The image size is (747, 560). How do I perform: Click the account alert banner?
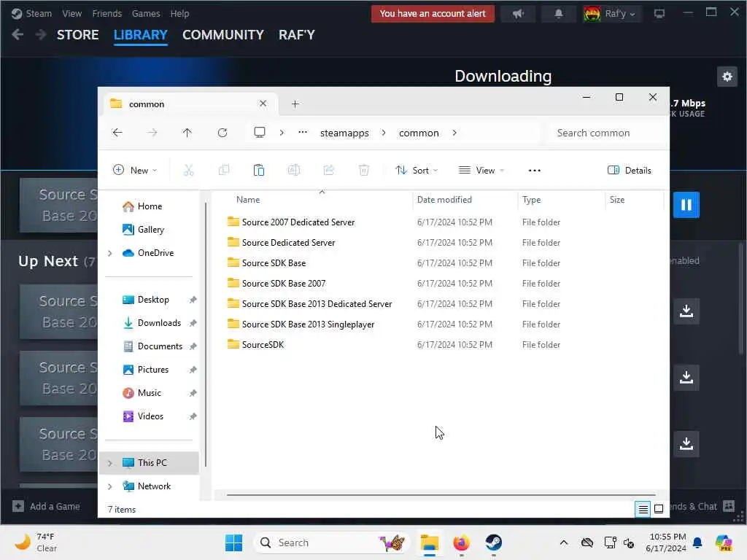[433, 14]
